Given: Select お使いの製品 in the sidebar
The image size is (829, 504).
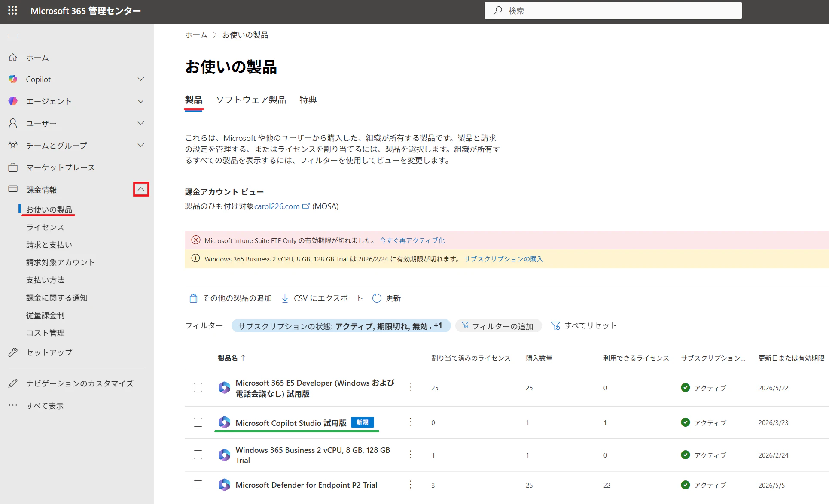Looking at the screenshot, I should 49,209.
